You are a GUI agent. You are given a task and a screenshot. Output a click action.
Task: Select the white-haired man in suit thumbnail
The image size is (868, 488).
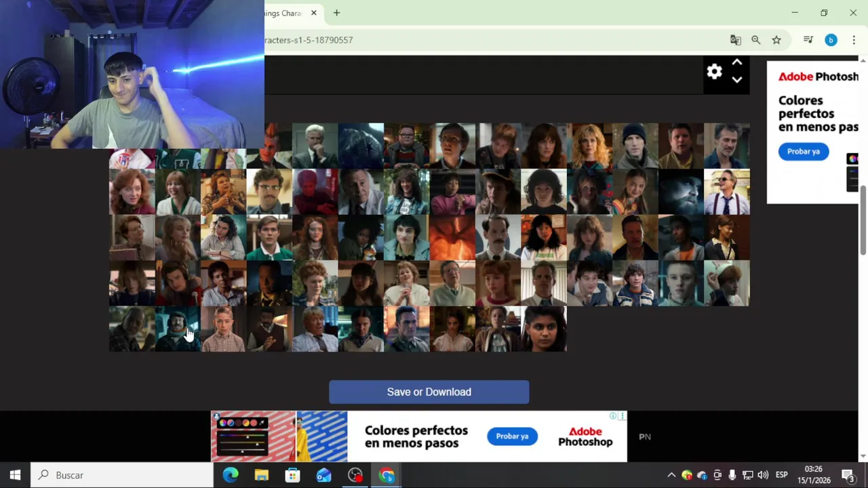click(315, 145)
